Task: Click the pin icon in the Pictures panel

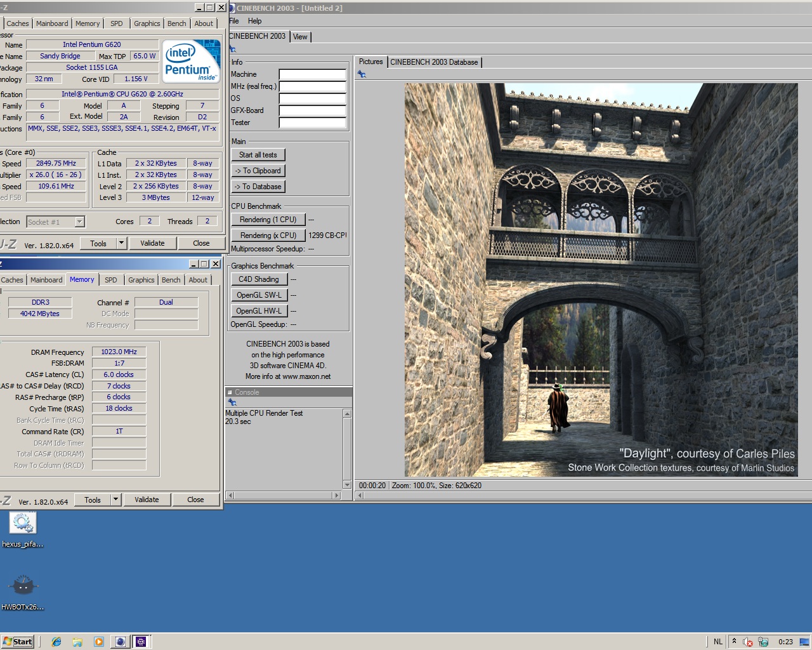Action: 362,74
